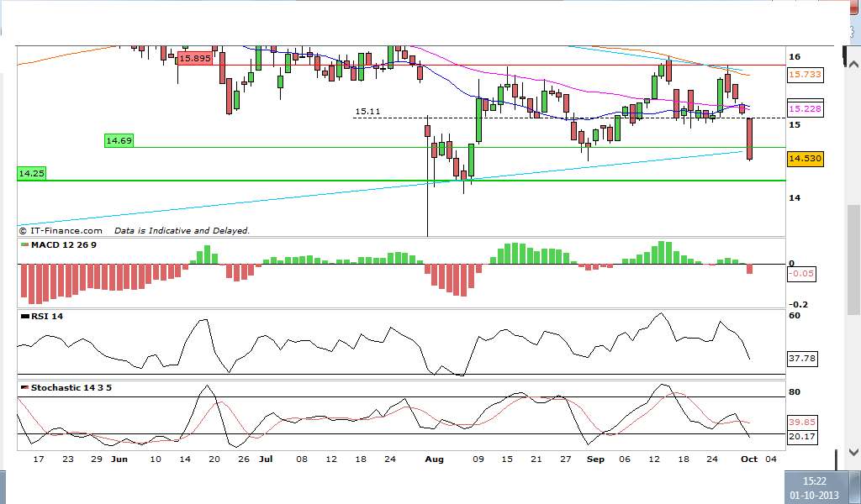Image resolution: width=861 pixels, height=504 pixels.
Task: Click the 15.11 dashed line label
Action: tap(367, 112)
